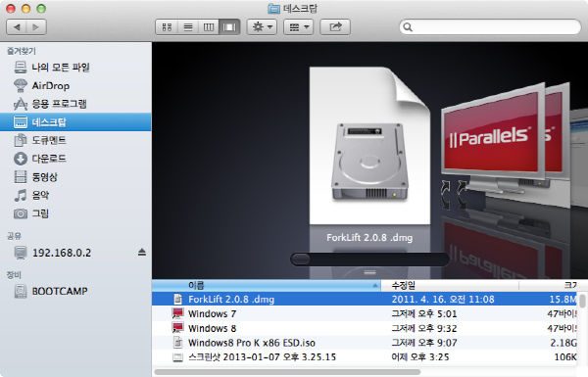Click into the search field
588x377 pixels.
coord(491,27)
